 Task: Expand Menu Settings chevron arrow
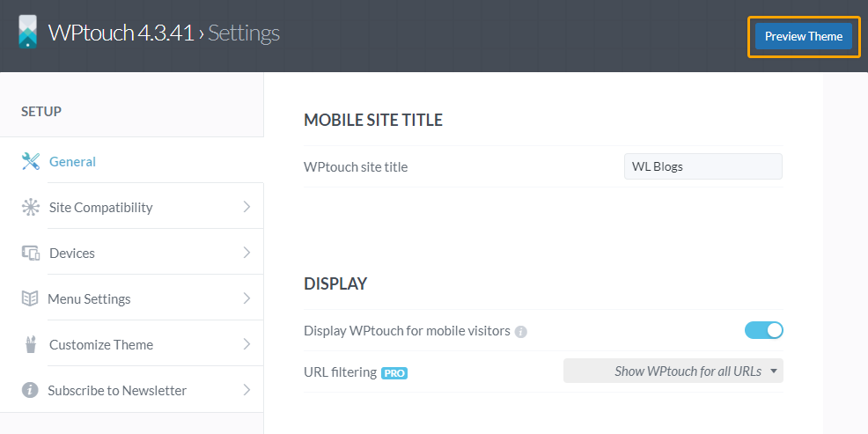coord(246,298)
